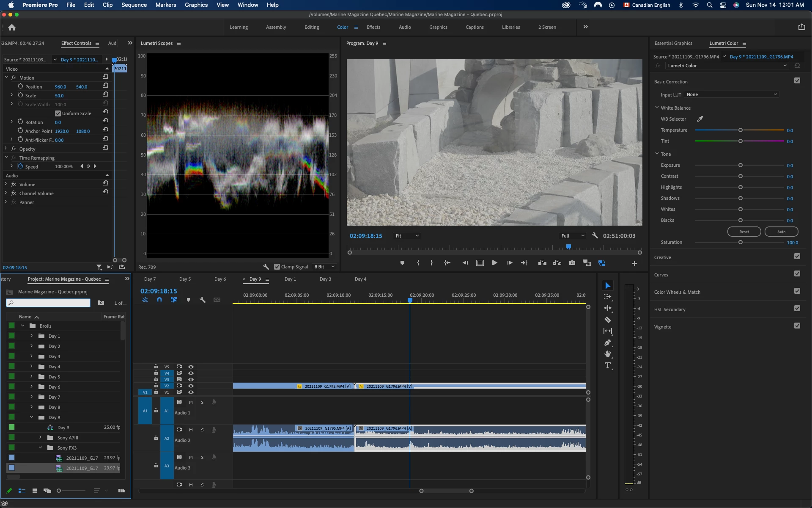Click the Reset tone button

[744, 232]
